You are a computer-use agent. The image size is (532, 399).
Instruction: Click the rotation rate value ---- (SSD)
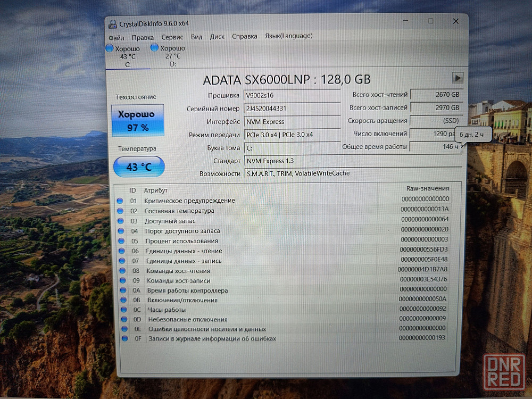(436, 120)
